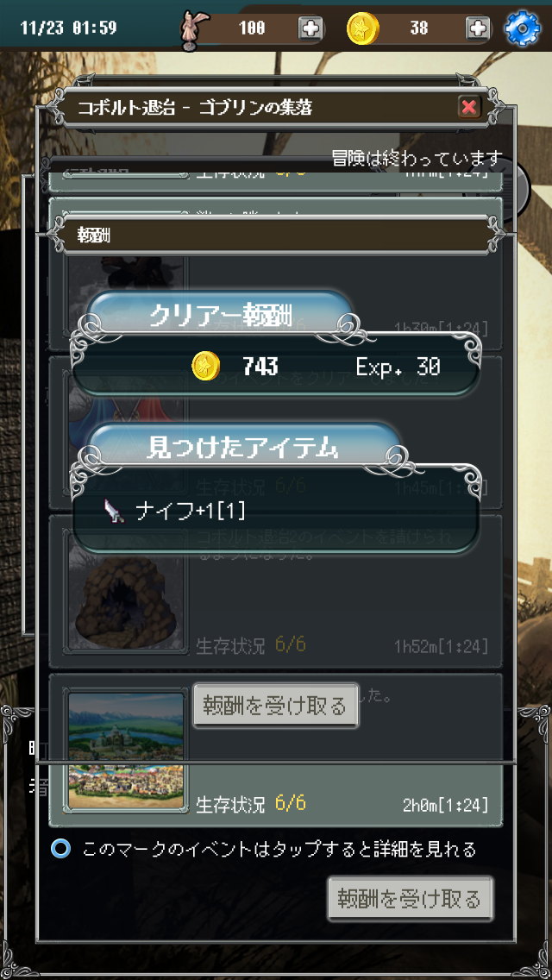Click the Exp. 30 reward text
This screenshot has width=552, height=980.
click(398, 367)
